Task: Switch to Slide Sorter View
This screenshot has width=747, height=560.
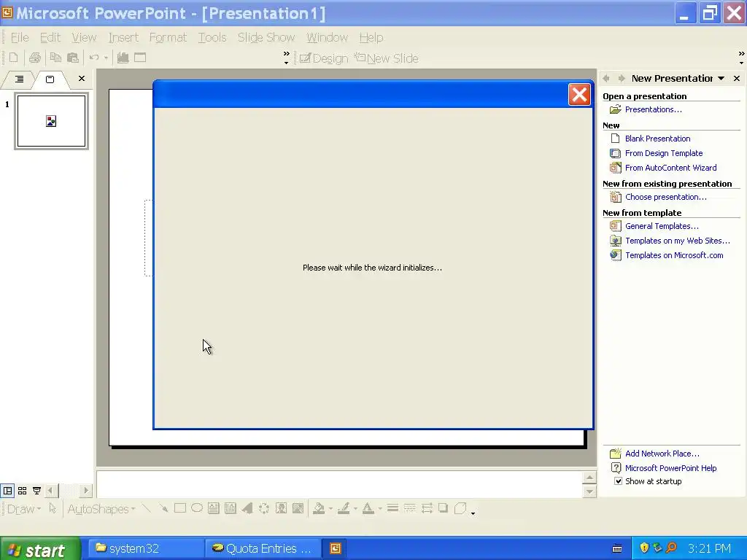Action: [x=22, y=491]
